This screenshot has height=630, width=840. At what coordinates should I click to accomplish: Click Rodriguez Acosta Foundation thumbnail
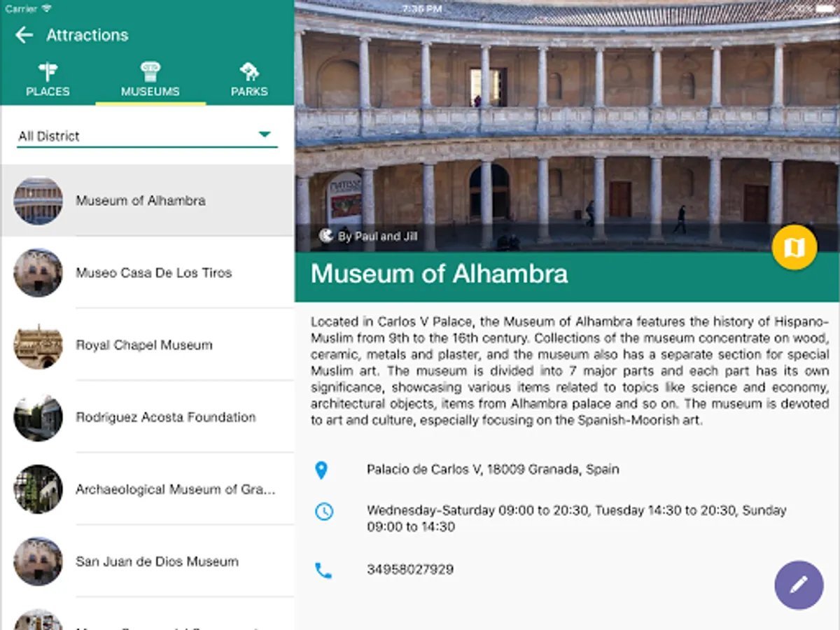(38, 416)
